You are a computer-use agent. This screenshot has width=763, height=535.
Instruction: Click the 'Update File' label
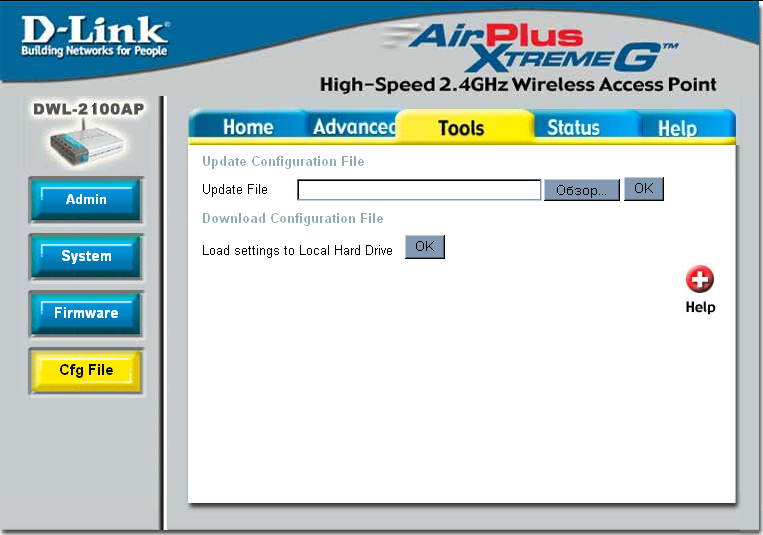[x=235, y=189]
